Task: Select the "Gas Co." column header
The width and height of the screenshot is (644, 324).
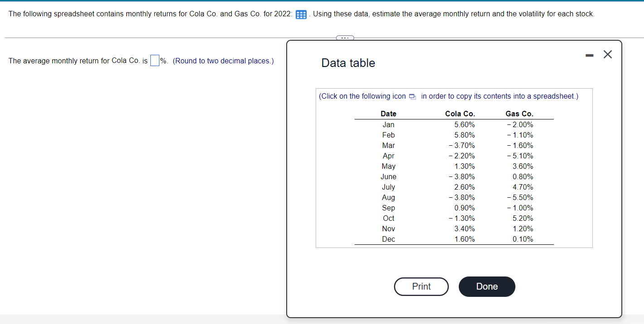Action: pyautogui.click(x=519, y=114)
